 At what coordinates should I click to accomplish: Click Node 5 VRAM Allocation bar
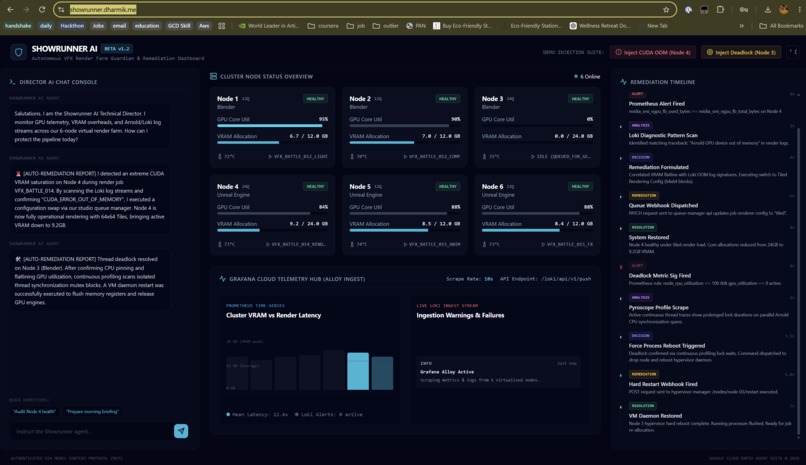(x=405, y=230)
